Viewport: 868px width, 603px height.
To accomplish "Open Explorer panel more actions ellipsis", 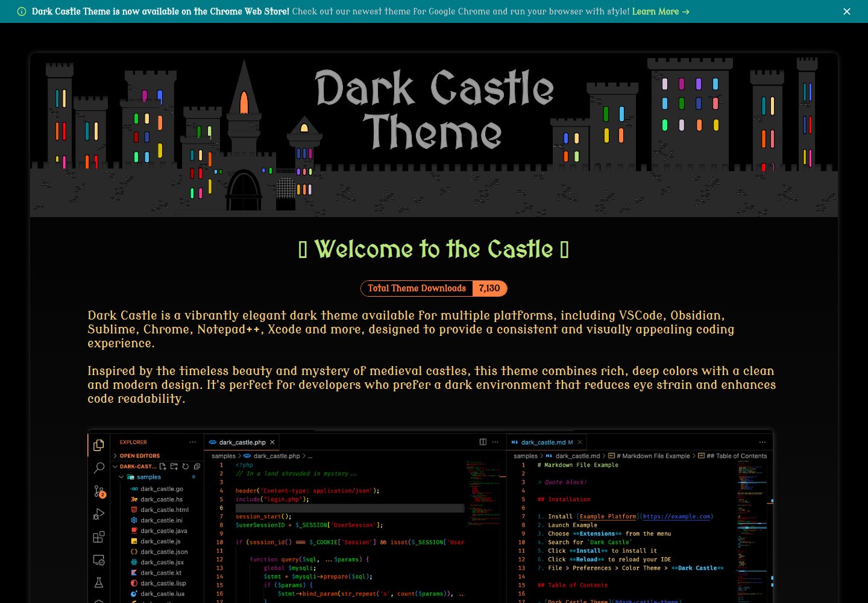I will [x=193, y=442].
